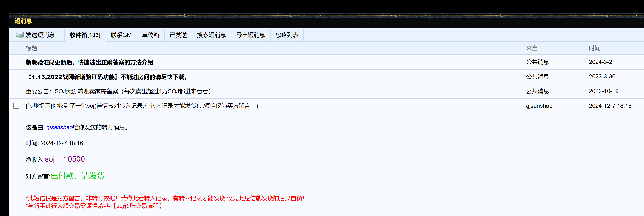Viewport: 644px width, 216px height.
Task: Click blue gjsanshao link in message body
Action: click(59, 127)
